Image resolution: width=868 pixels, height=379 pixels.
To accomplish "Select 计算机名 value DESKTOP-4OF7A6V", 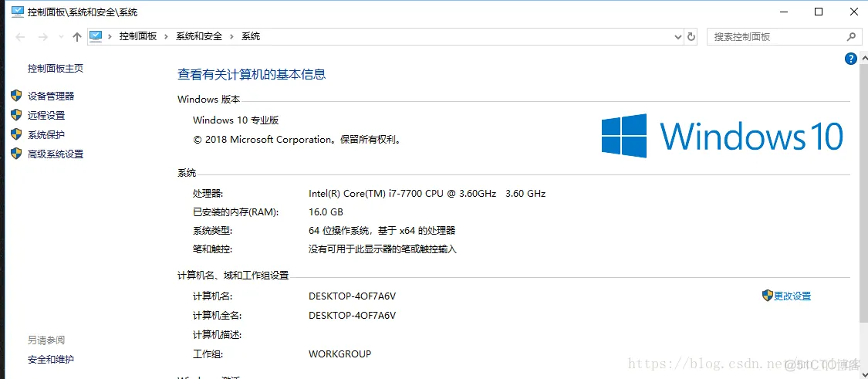I will 352,296.
